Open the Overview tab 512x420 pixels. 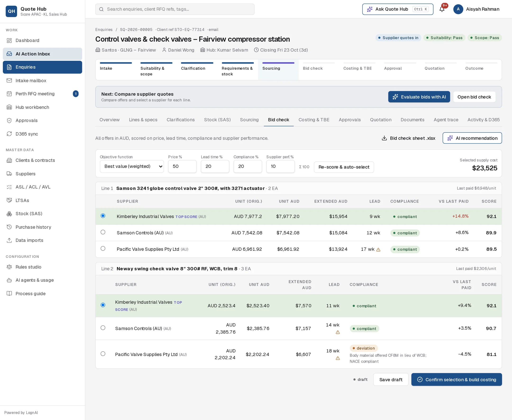click(x=109, y=120)
